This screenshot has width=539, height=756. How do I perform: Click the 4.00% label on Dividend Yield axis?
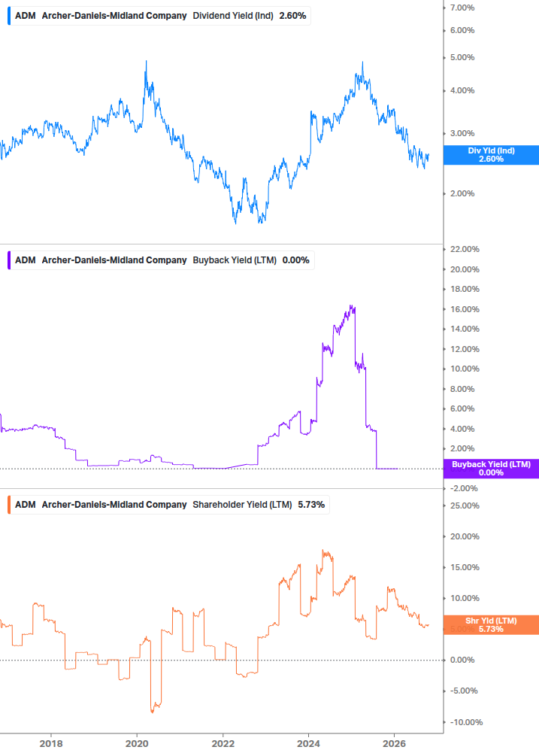point(462,90)
